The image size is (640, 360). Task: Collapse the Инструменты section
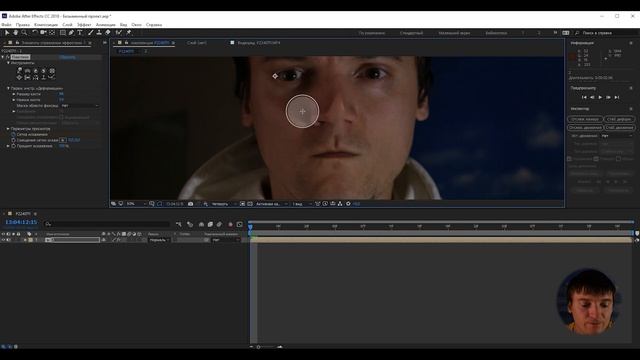tap(8, 63)
